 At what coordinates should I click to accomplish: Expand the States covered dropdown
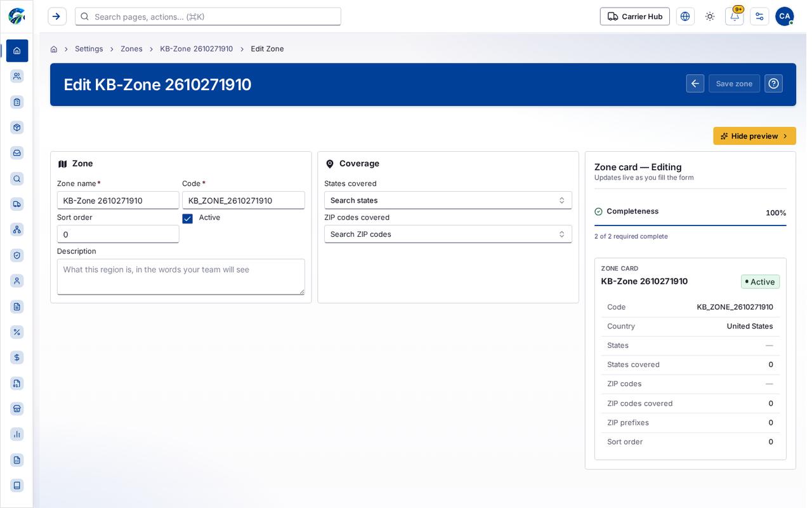448,200
